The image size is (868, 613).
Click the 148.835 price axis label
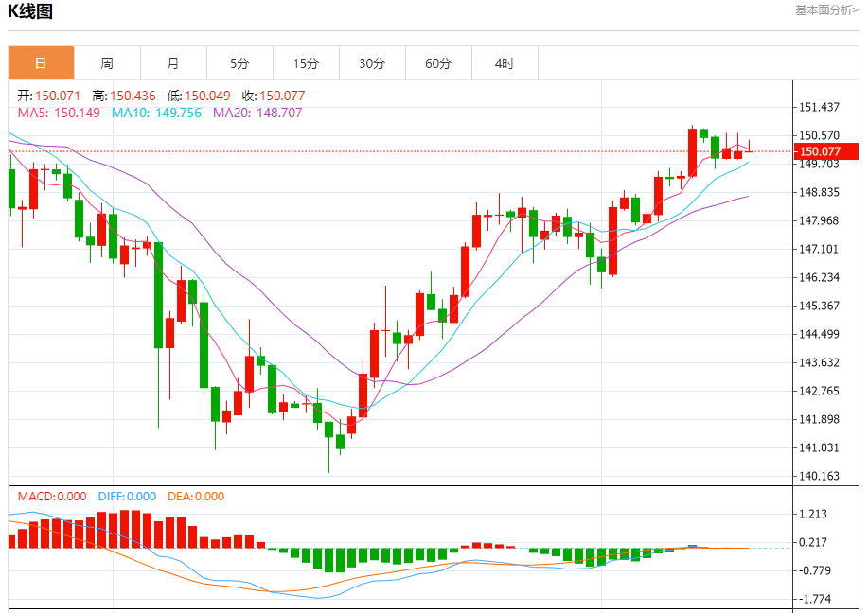point(820,192)
